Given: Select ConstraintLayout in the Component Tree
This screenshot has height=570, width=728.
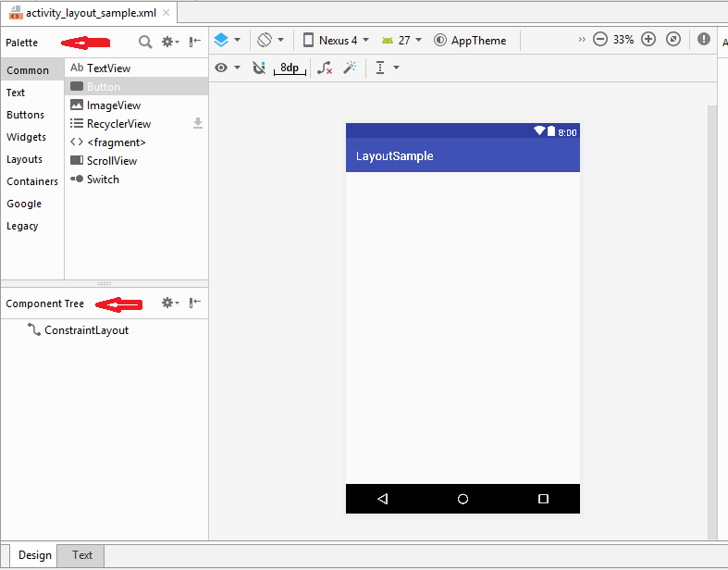Looking at the screenshot, I should click(x=86, y=330).
